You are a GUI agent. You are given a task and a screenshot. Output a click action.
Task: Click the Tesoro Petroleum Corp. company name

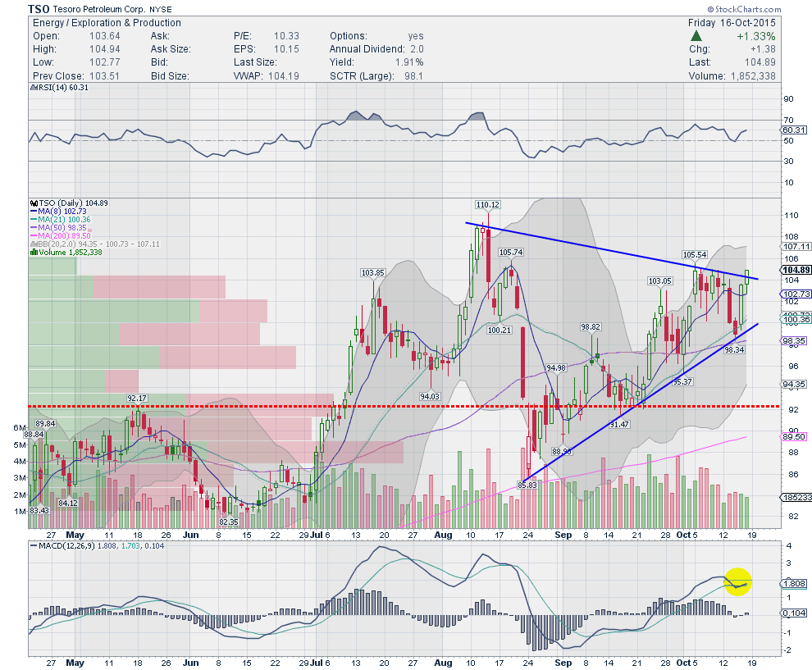[99, 9]
